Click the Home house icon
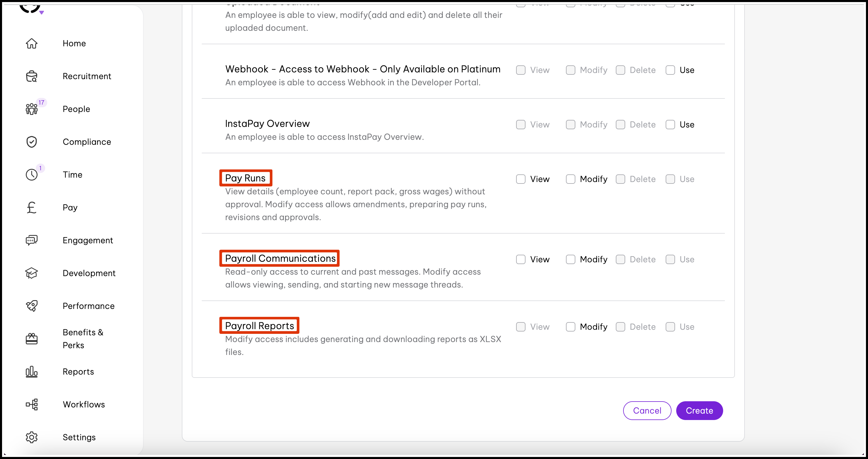The image size is (868, 459). click(32, 43)
